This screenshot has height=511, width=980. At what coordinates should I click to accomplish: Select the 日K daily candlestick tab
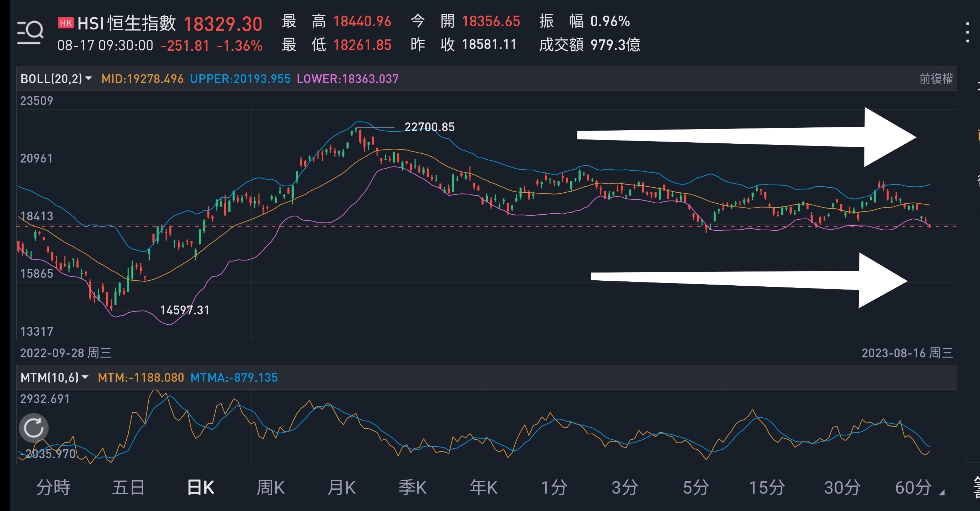201,488
